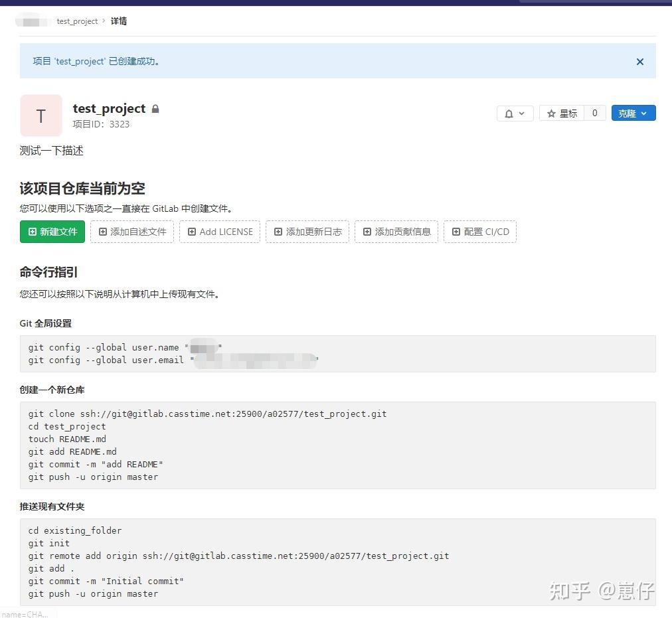Expand the notification bell dropdown arrow
This screenshot has width=672, height=618.
(x=521, y=113)
